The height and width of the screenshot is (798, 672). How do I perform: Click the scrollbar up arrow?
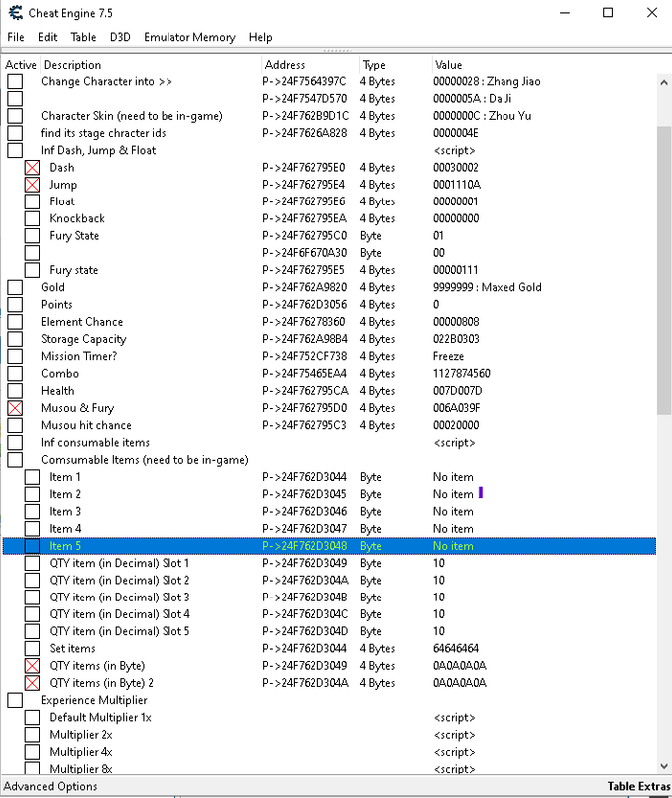pos(664,82)
